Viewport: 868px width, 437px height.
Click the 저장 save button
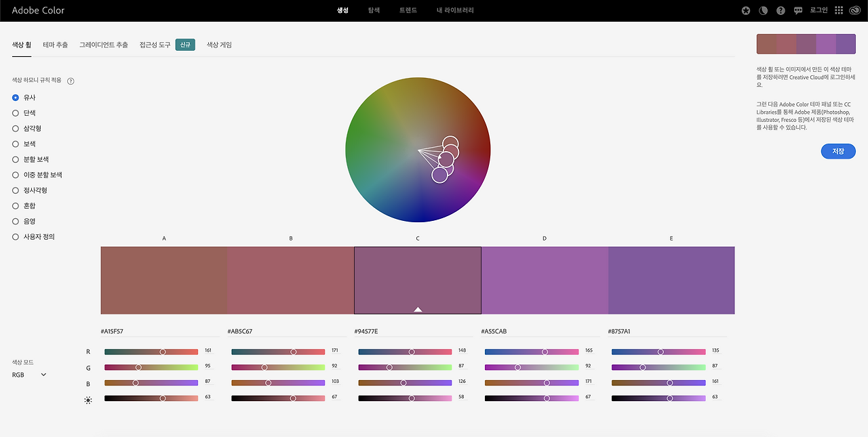point(838,151)
